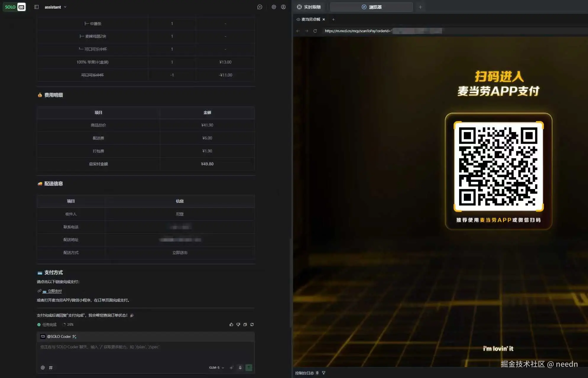Open the GLM-5 model selector
588x378 pixels.
(216, 367)
